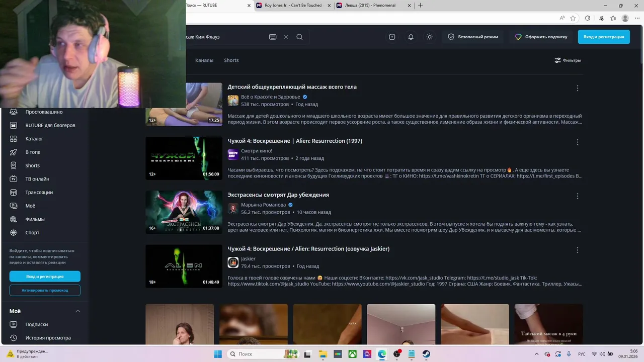Click the magnifier search icon
Viewport: 644px width, 362px height.
tap(299, 37)
